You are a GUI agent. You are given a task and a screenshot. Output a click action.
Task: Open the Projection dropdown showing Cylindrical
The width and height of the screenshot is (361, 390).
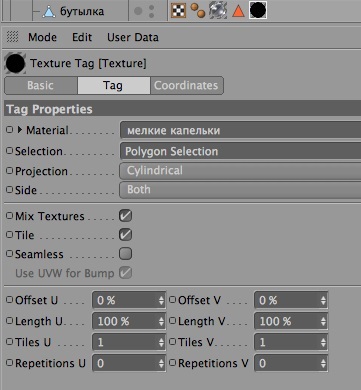pos(240,171)
